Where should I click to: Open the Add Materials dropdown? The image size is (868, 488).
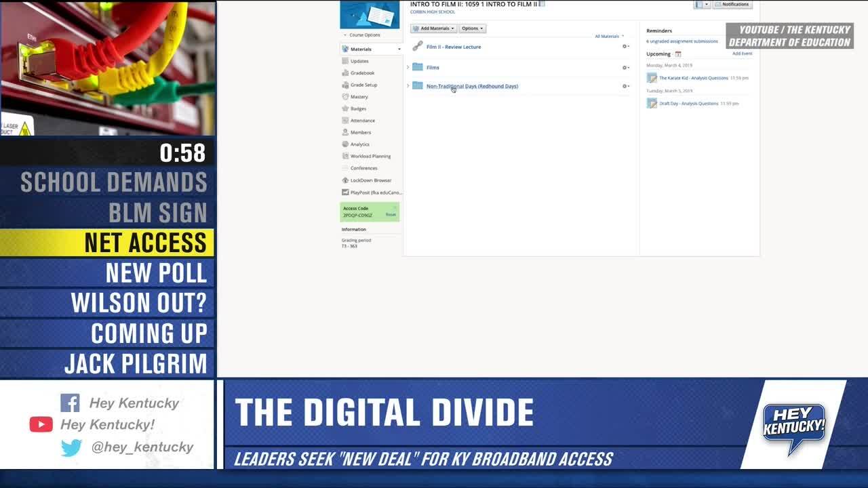click(x=433, y=28)
